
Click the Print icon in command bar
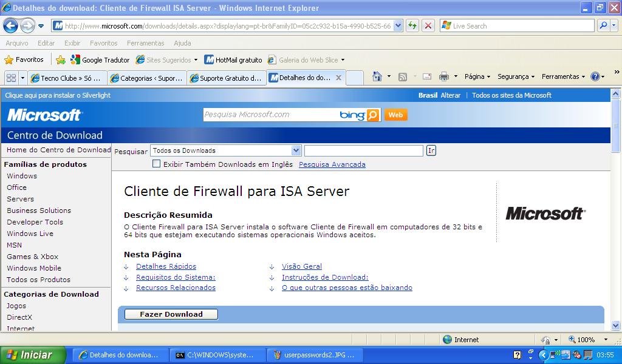point(443,76)
